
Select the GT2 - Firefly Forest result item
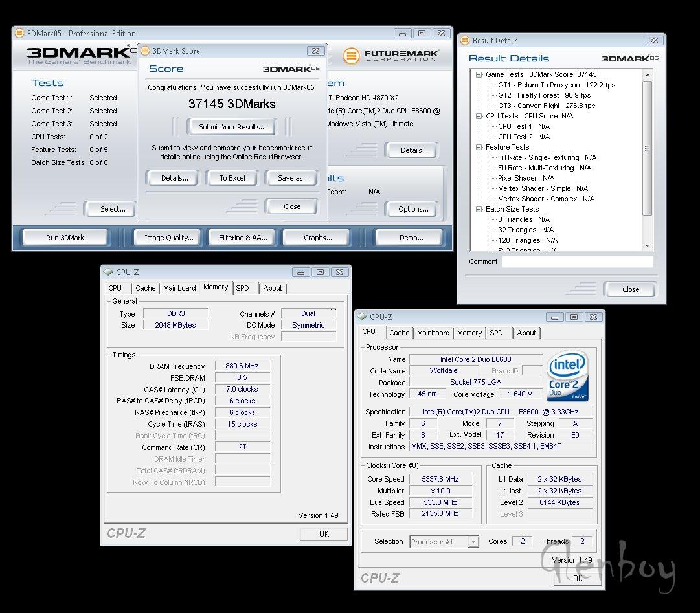coord(544,95)
